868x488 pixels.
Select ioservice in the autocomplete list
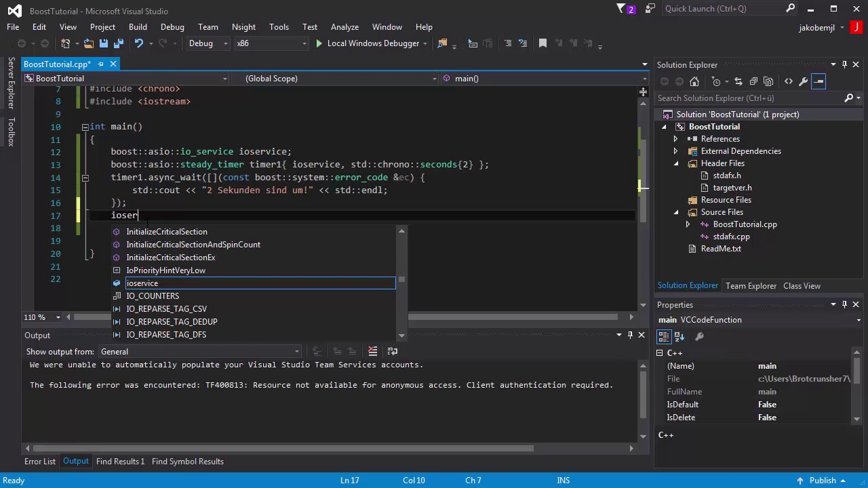tap(142, 283)
